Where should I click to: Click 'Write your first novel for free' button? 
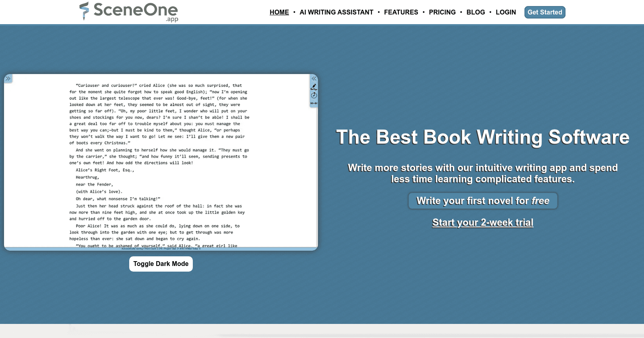pos(483,201)
